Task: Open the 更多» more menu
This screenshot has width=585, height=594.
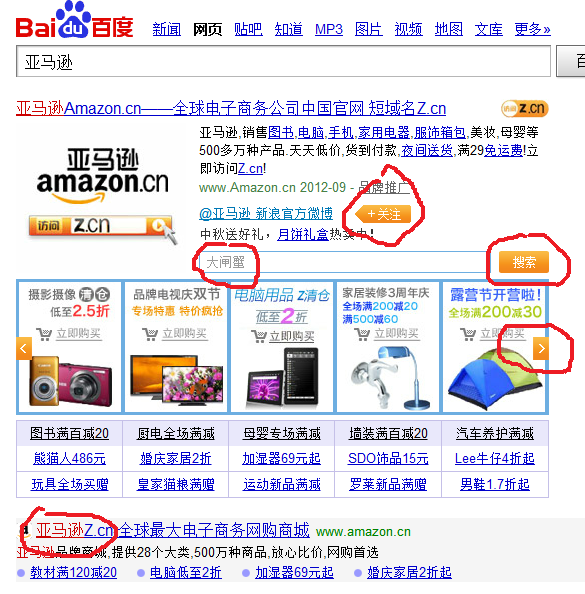Action: tap(532, 29)
